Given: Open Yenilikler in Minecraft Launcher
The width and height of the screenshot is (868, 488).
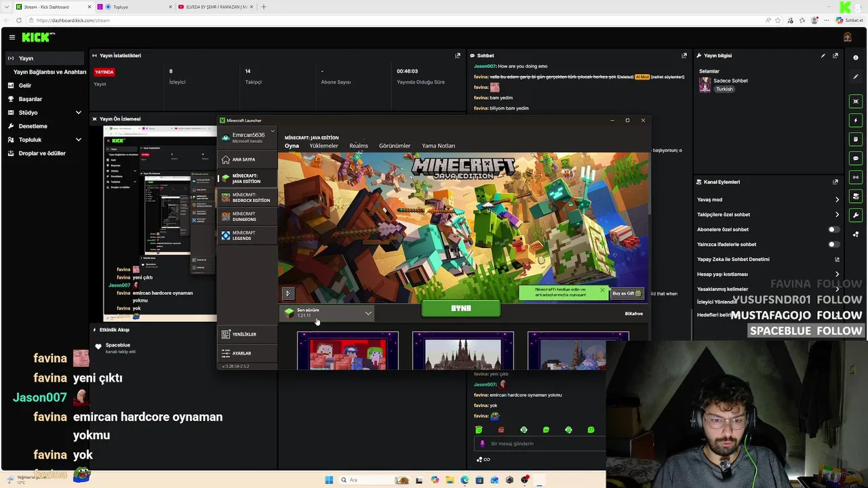Looking at the screenshot, I should pos(247,334).
